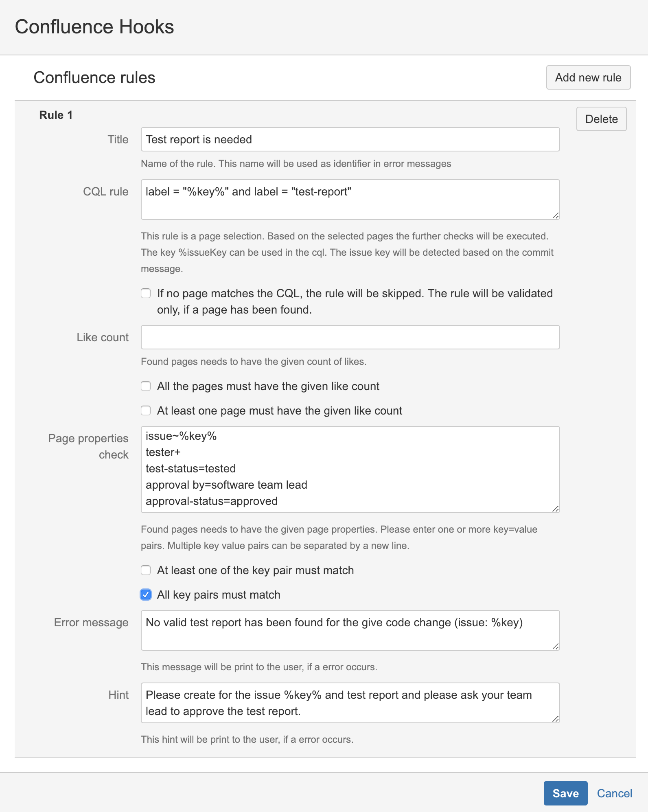
Task: Cancel the rule changes
Action: 614,793
